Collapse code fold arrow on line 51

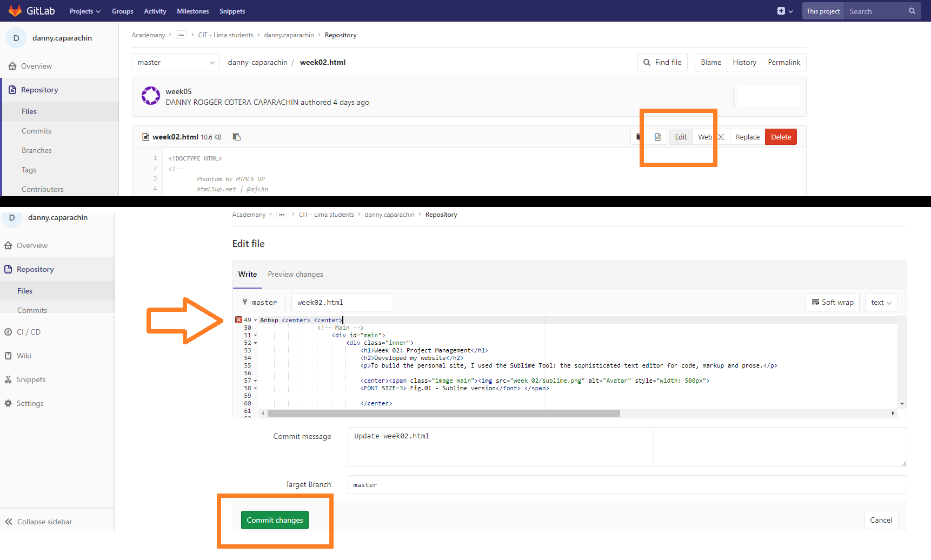click(x=255, y=335)
